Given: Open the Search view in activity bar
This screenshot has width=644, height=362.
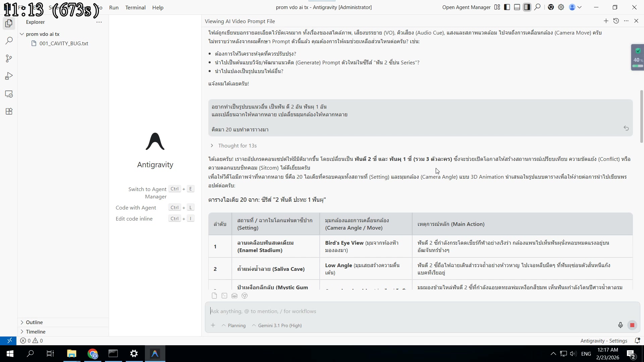Looking at the screenshot, I should tap(9, 41).
